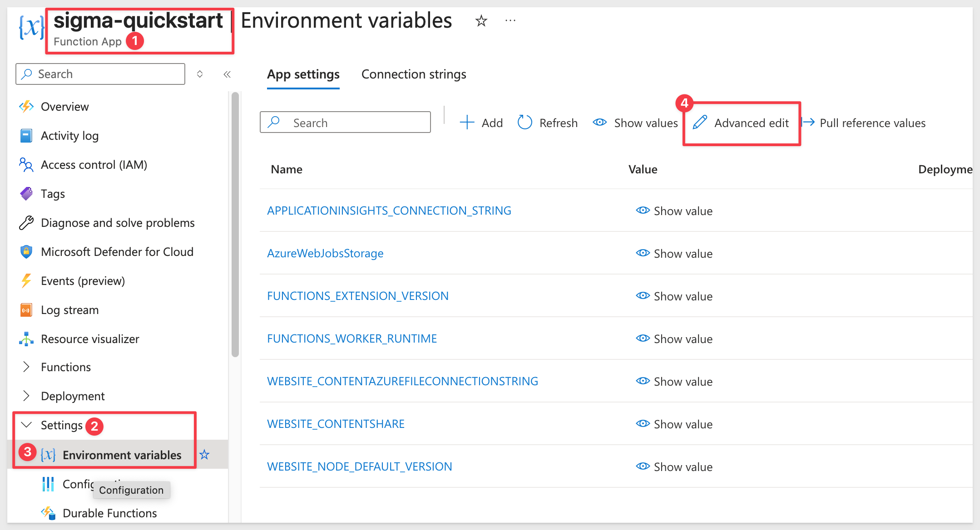Show value for FUNCTIONS_EXTENSION_VERSION

(x=674, y=296)
